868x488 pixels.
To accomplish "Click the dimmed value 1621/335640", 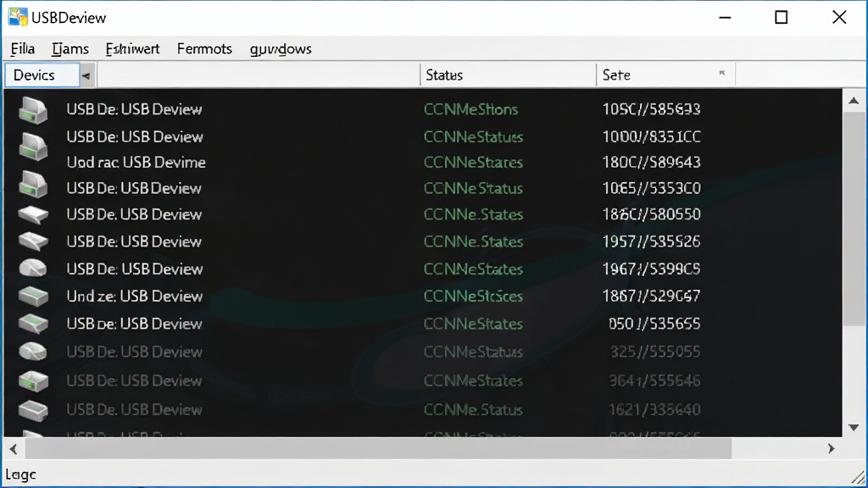I will [655, 410].
